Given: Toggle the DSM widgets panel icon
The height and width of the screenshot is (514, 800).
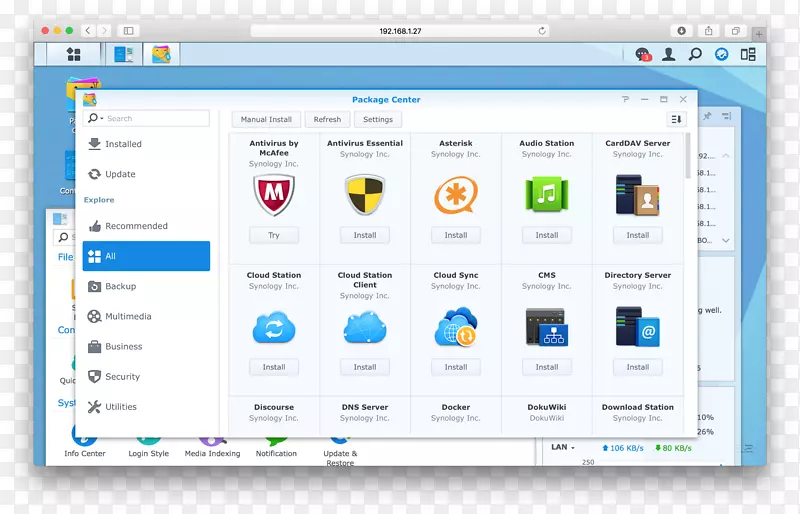Looking at the screenshot, I should click(748, 54).
